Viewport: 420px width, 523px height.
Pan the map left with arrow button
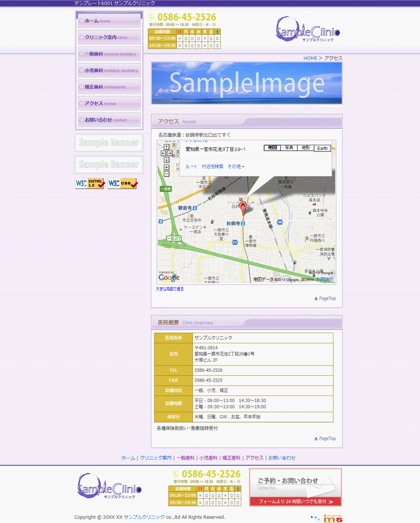[x=163, y=153]
